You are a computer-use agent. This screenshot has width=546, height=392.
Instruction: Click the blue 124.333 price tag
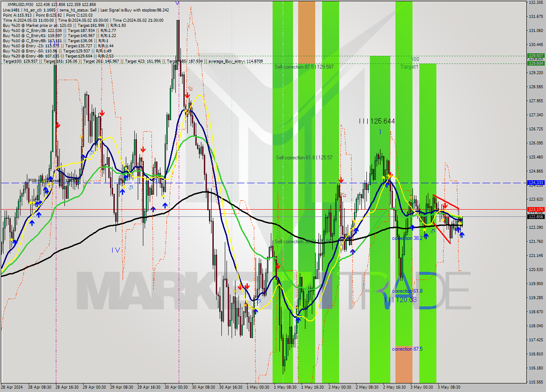536,183
